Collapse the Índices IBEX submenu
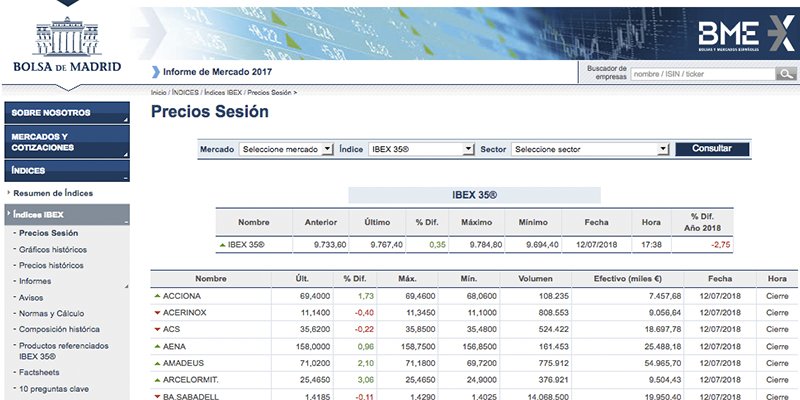Screen dimensions: 800x400 [67, 215]
